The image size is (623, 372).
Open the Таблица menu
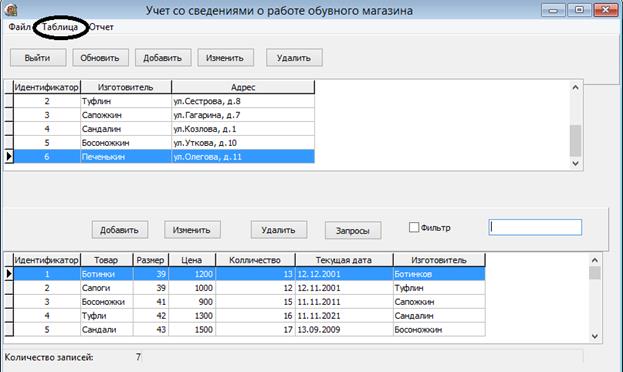pyautogui.click(x=60, y=27)
